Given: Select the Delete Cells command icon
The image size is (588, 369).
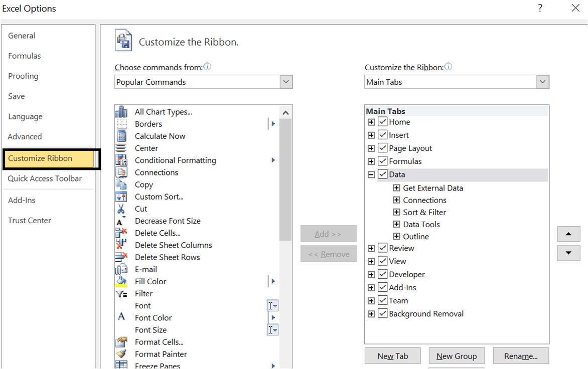Looking at the screenshot, I should 121,233.
